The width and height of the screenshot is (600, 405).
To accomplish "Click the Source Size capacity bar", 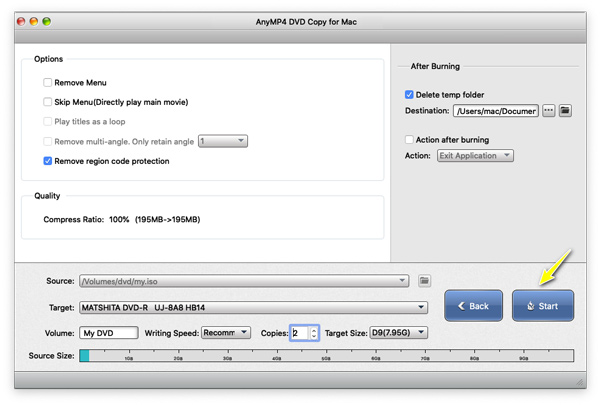I will click(x=326, y=355).
